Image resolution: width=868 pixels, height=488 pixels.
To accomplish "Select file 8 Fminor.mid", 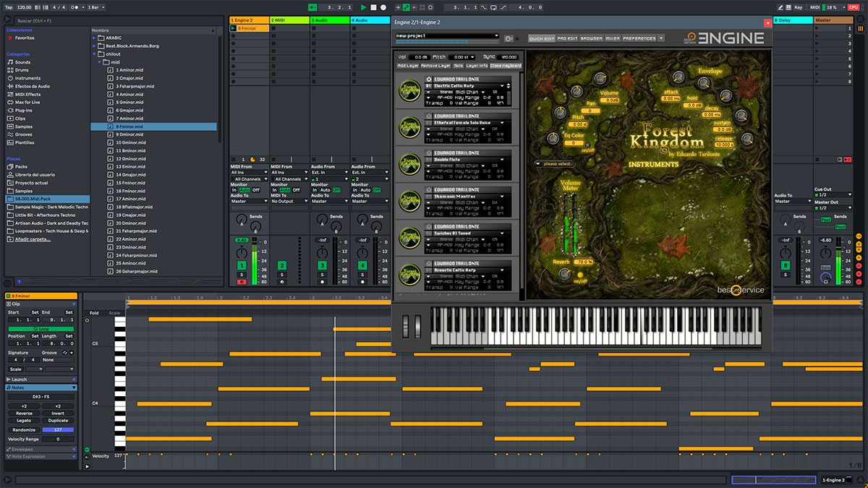I will click(153, 127).
